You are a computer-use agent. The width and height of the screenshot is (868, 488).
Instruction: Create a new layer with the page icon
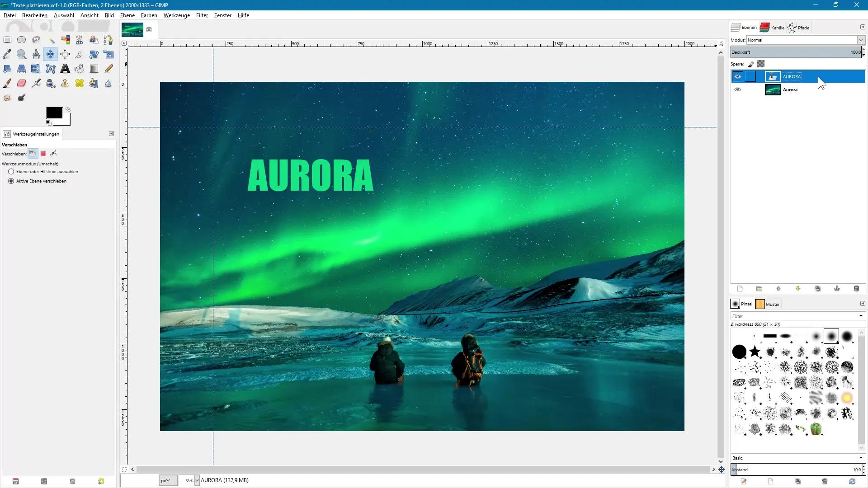(740, 289)
